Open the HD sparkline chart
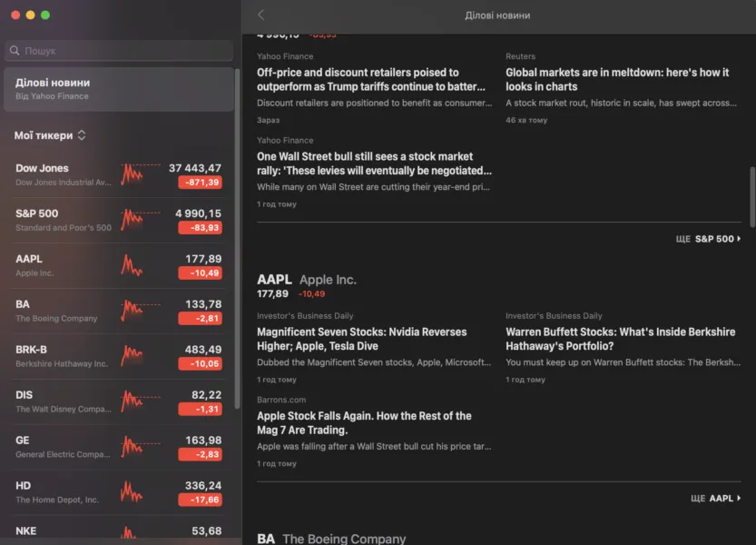 pyautogui.click(x=132, y=492)
